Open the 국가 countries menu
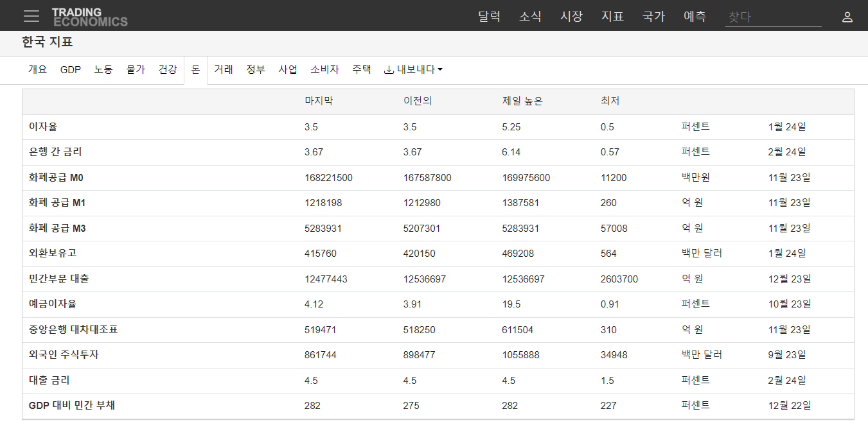Viewport: 868px width, 425px height. (x=654, y=17)
